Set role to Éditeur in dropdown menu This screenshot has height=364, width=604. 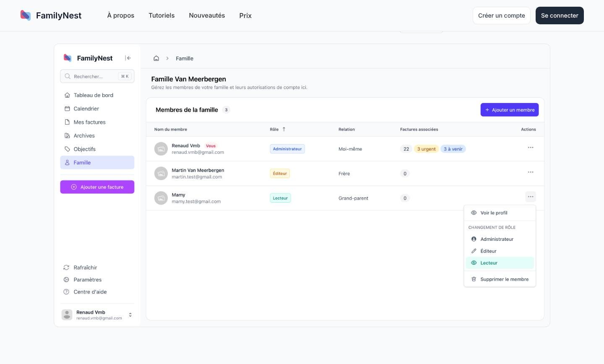[500, 251]
